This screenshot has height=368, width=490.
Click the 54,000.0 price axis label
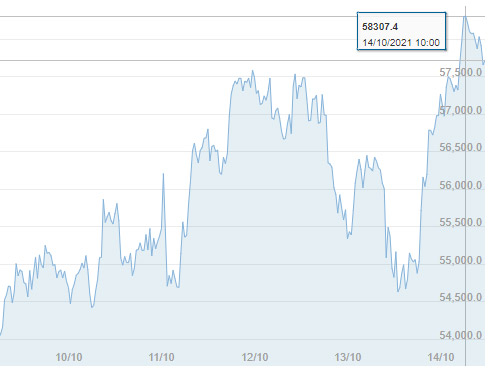click(x=460, y=335)
